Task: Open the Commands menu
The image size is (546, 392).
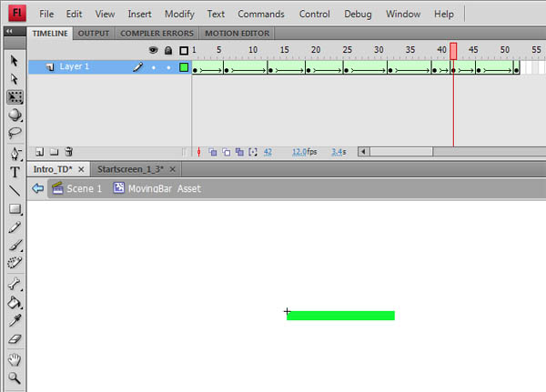Action: tap(261, 14)
